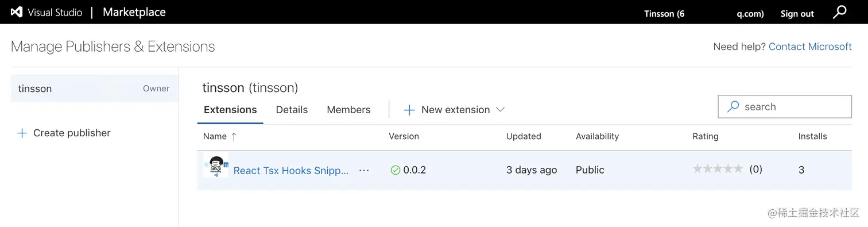The height and width of the screenshot is (227, 868).
Task: Focus the extensions search field
Action: coord(785,107)
